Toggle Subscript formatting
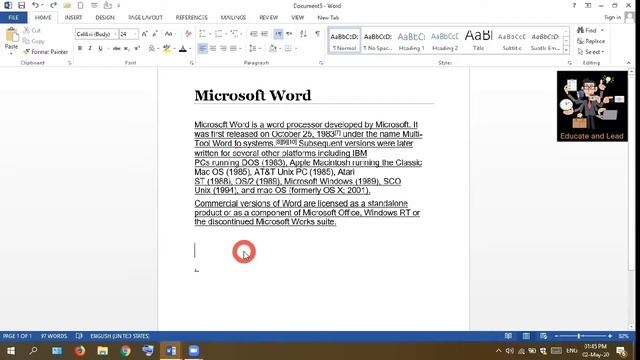This screenshot has height=360, width=640. (x=127, y=49)
